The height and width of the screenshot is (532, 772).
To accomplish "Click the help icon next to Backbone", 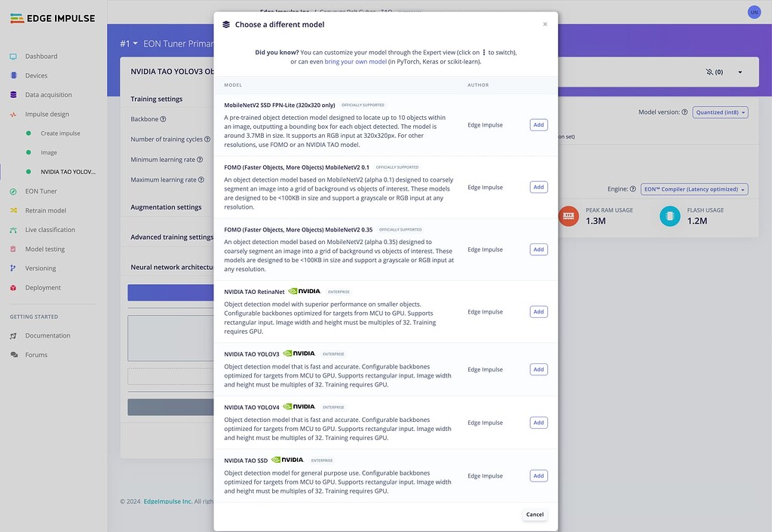I will pyautogui.click(x=163, y=119).
